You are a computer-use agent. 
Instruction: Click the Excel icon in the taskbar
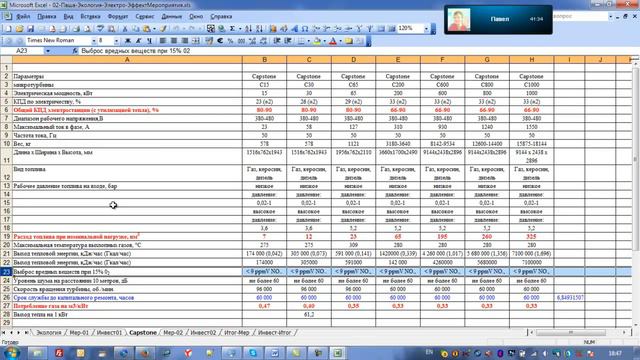tap(338, 353)
